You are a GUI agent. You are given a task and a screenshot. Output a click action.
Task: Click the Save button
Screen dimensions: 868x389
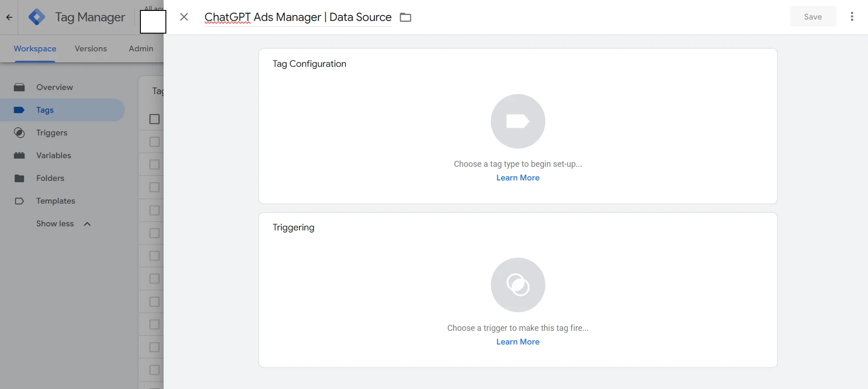click(813, 17)
